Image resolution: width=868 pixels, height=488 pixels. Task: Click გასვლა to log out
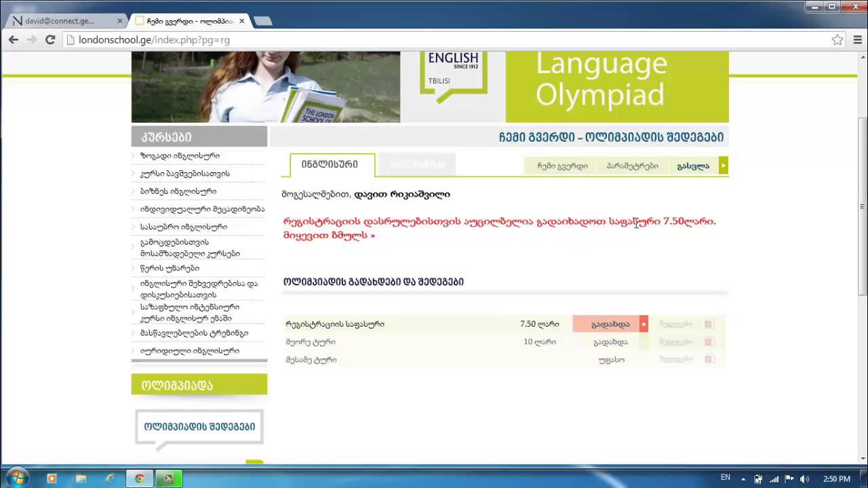click(693, 165)
